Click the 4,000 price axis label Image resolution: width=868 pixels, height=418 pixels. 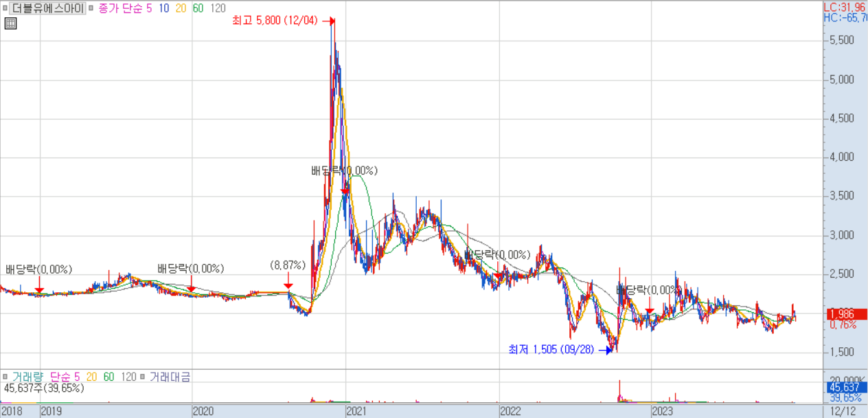click(x=842, y=157)
